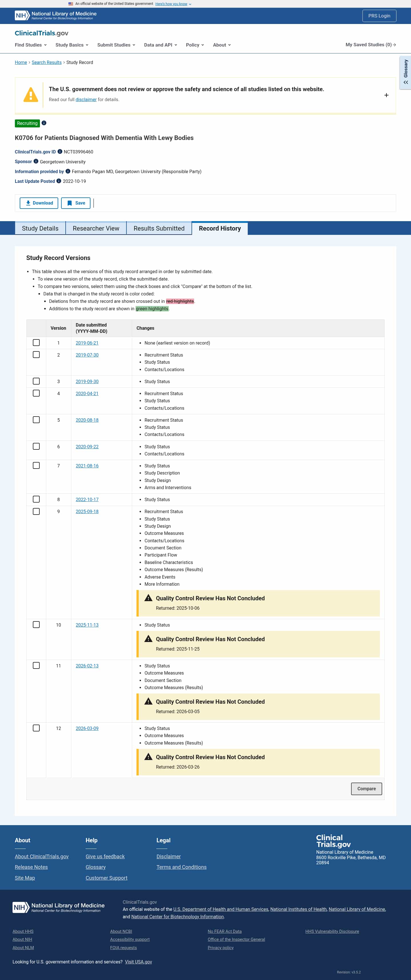
Task: Expand the Find Studies menu
Action: coord(31,45)
